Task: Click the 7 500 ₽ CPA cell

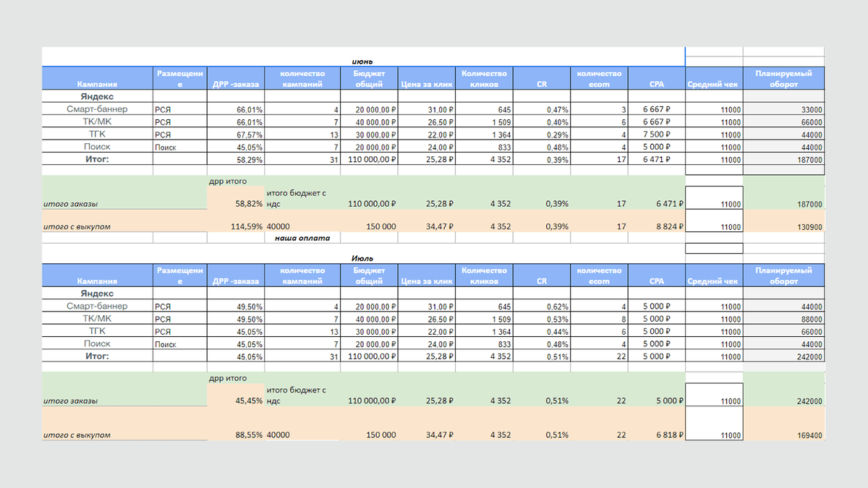Action: tap(656, 134)
